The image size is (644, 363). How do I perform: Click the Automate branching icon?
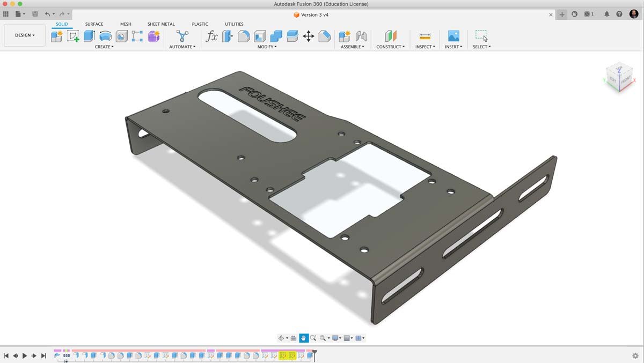tap(182, 36)
